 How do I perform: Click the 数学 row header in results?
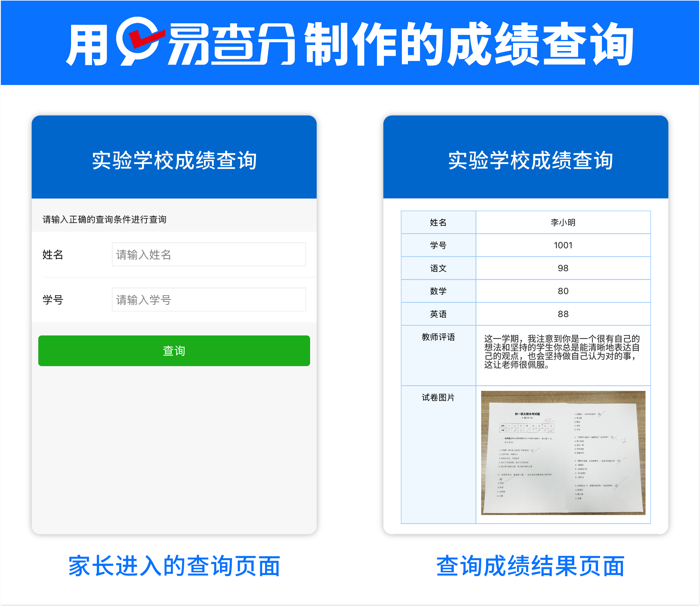(438, 291)
